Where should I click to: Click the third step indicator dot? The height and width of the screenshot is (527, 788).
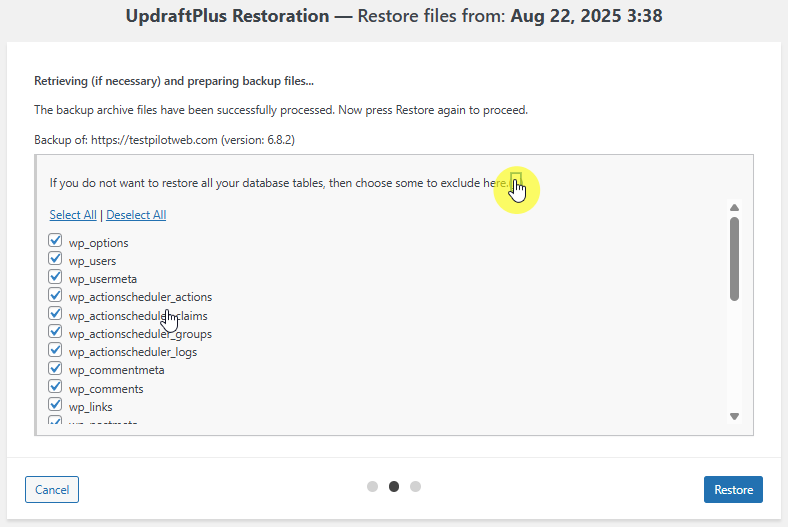(x=416, y=487)
